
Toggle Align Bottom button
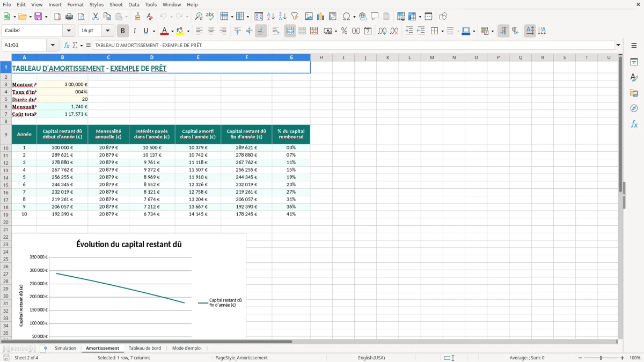tap(261, 31)
